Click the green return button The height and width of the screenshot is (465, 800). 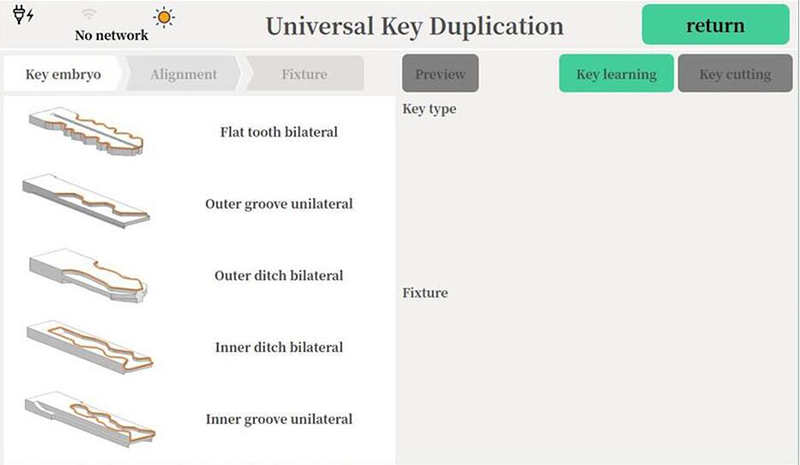click(x=715, y=25)
